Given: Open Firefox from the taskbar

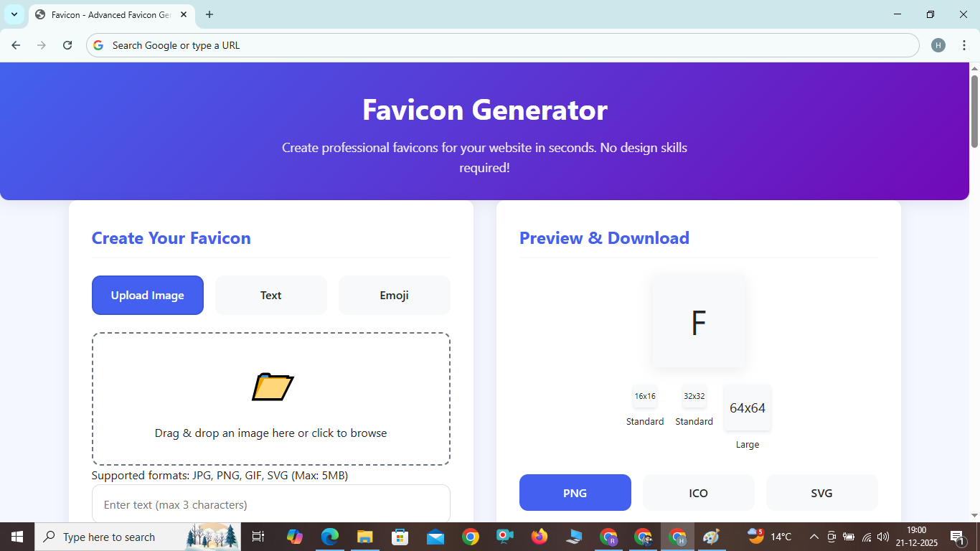Looking at the screenshot, I should (539, 537).
